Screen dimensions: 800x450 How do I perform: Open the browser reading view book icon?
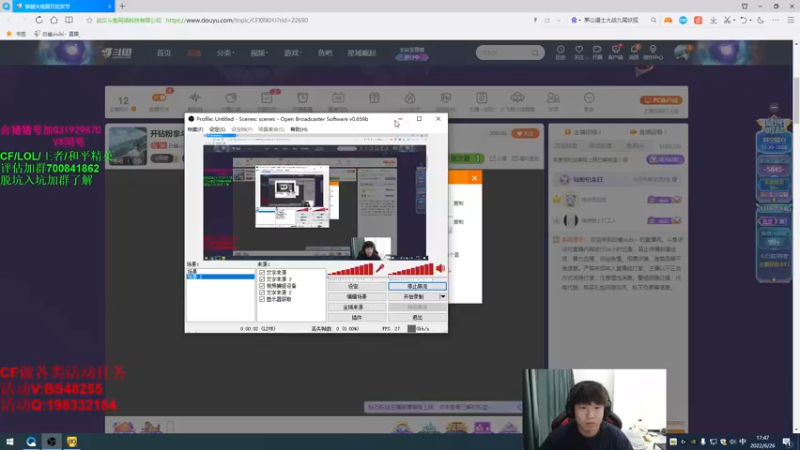(69, 20)
